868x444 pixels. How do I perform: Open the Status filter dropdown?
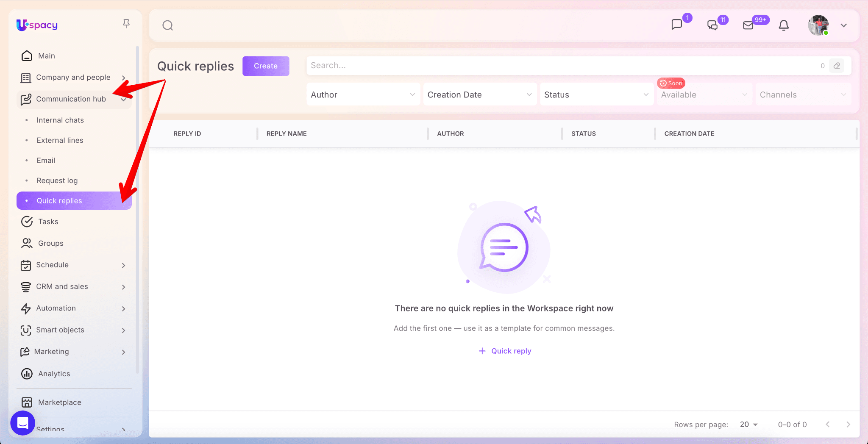(x=596, y=94)
